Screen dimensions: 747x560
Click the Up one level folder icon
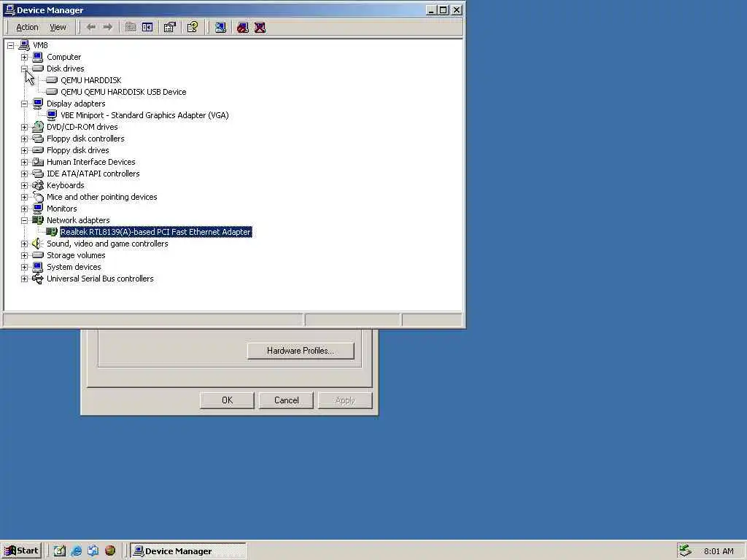pyautogui.click(x=131, y=27)
